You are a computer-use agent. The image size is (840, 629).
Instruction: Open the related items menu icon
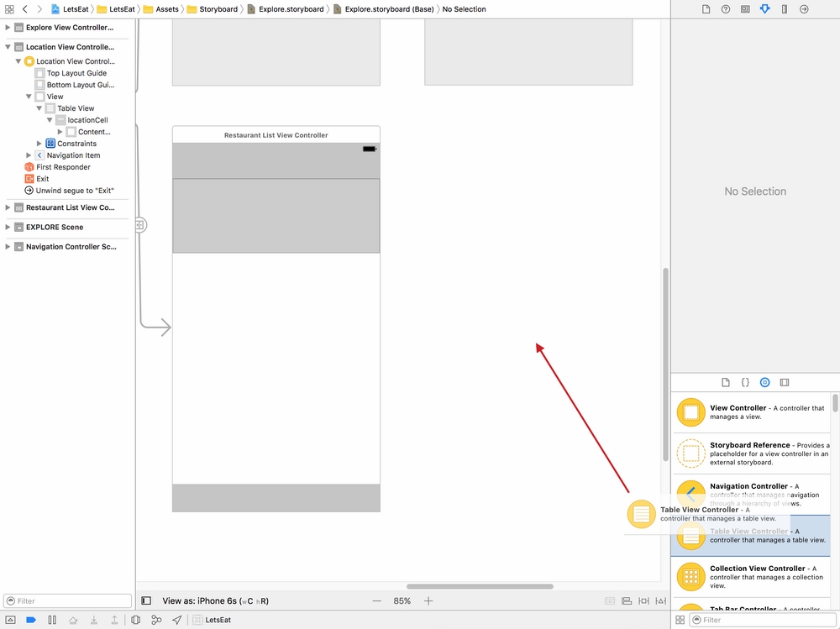[x=9, y=9]
